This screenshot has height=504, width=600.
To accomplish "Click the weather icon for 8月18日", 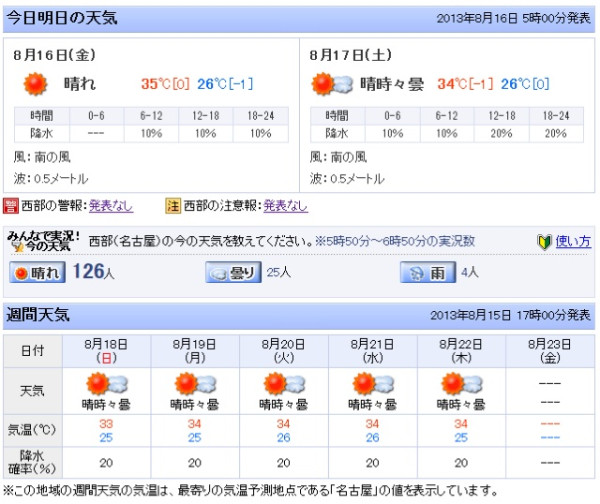I will pos(106,383).
